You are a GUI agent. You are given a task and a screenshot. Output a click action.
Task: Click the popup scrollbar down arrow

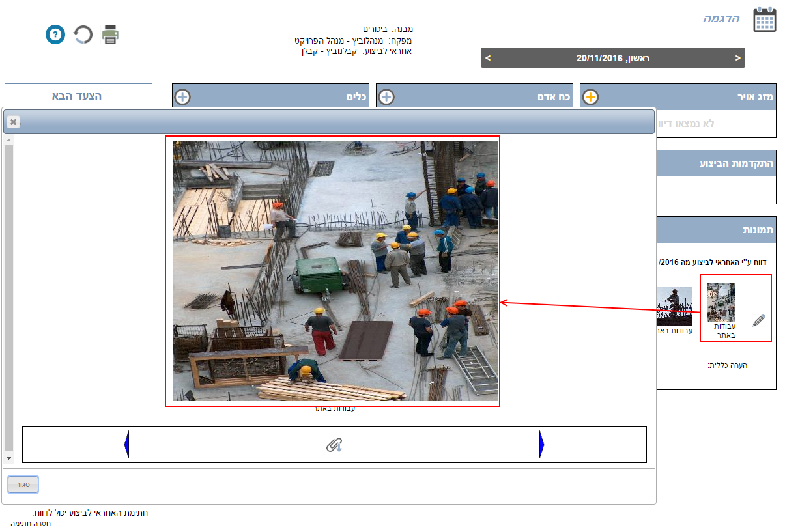[8, 458]
